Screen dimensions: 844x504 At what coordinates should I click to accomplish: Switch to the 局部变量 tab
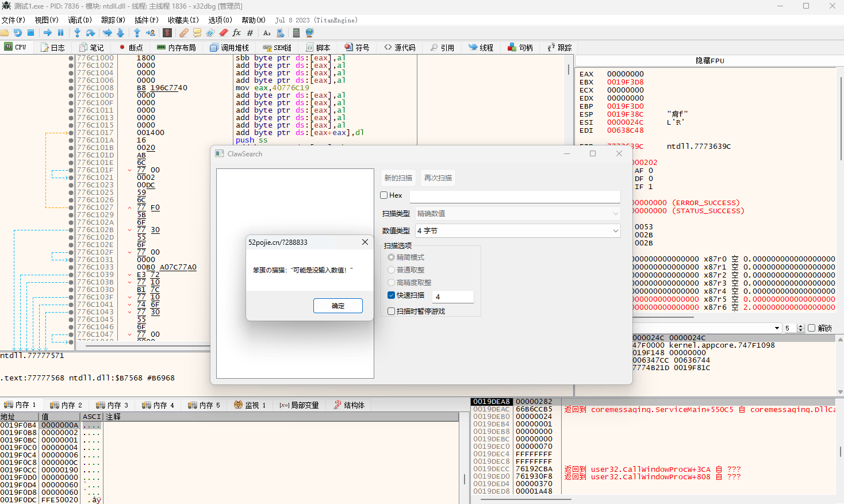point(300,405)
